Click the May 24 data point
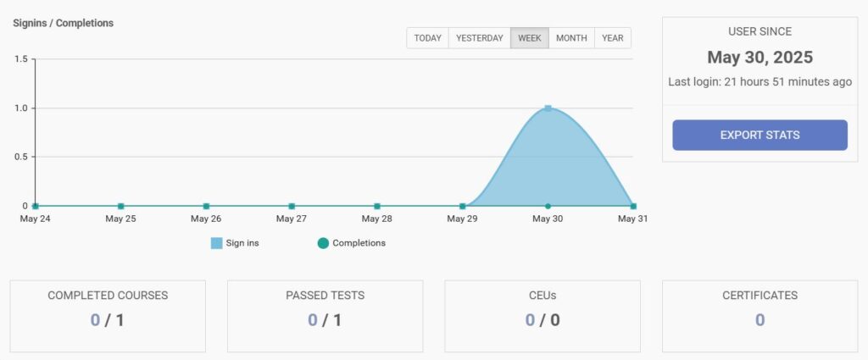Viewport: 868px width, 360px height. point(36,206)
